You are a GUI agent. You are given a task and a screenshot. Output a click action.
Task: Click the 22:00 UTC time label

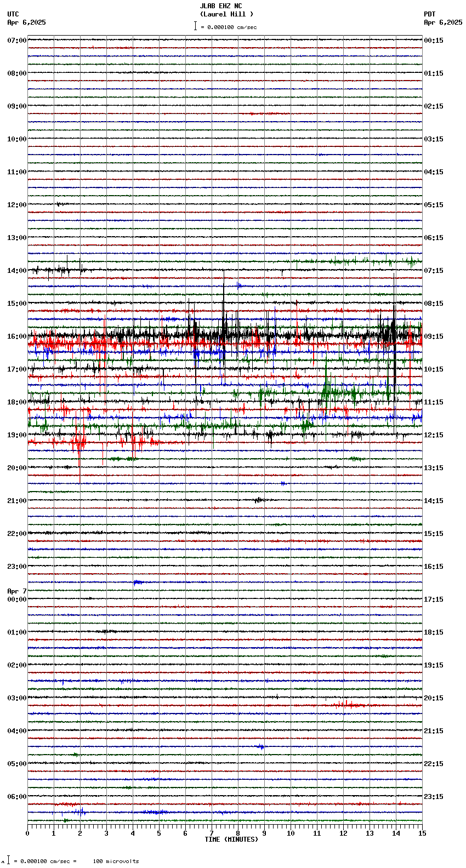pos(17,534)
